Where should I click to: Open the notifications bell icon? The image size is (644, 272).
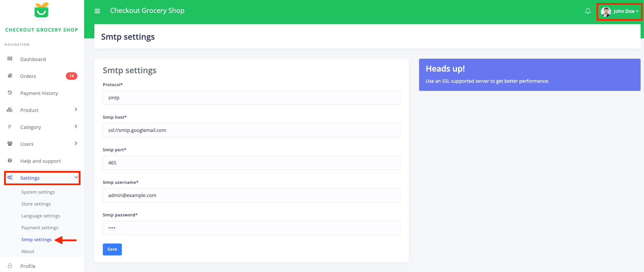point(588,11)
